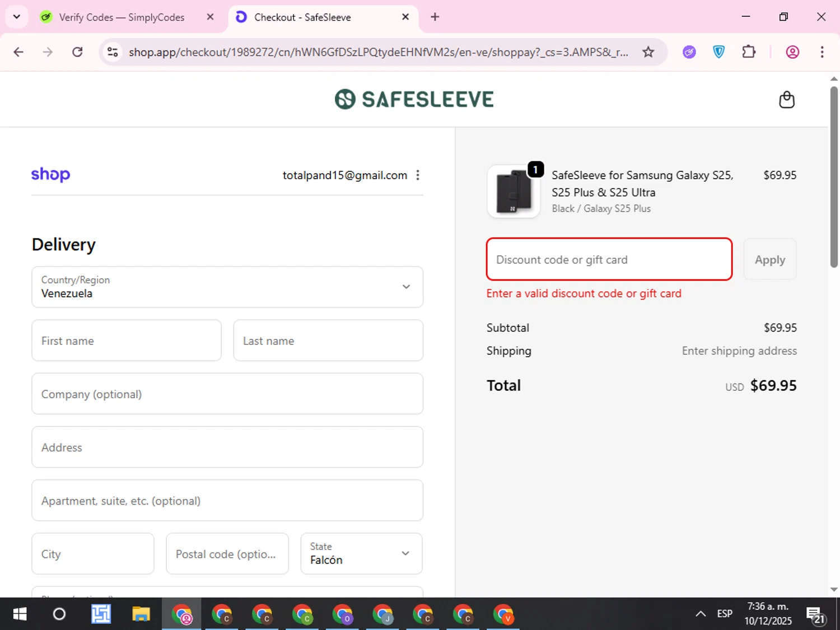Image resolution: width=840 pixels, height=630 pixels.
Task: Click the email totalpand15@gmail.com
Action: (345, 175)
